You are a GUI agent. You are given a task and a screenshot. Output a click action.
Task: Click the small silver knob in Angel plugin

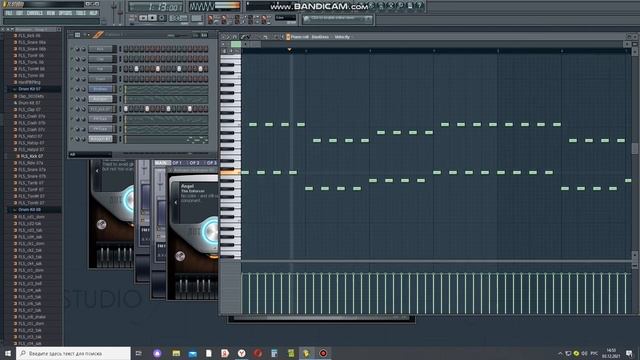point(180,256)
